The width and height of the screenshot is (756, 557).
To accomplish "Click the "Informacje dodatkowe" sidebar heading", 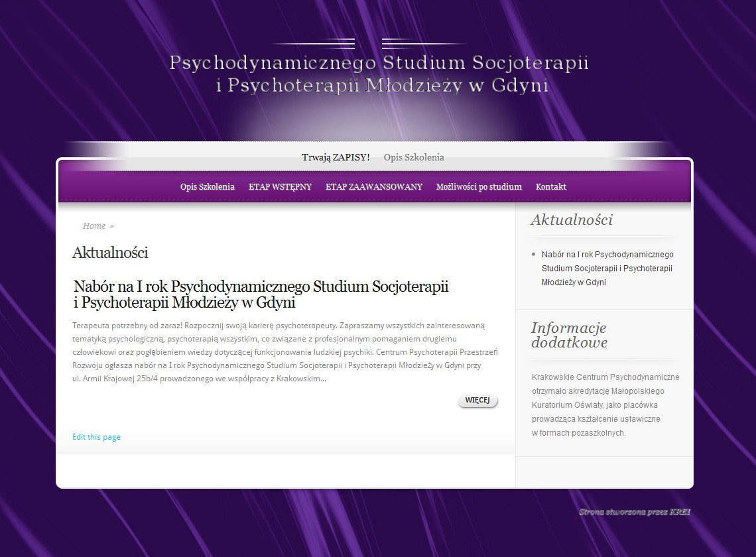I will click(x=568, y=335).
